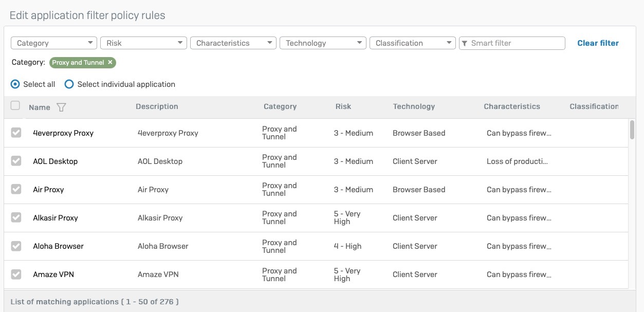Uncheck the Aloha Browser row checkbox

pyautogui.click(x=16, y=246)
